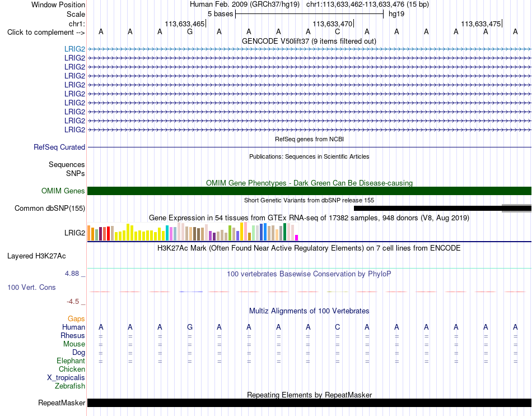Click the 'Sequences' track label
The height and width of the screenshot is (416, 532).
coord(67,165)
